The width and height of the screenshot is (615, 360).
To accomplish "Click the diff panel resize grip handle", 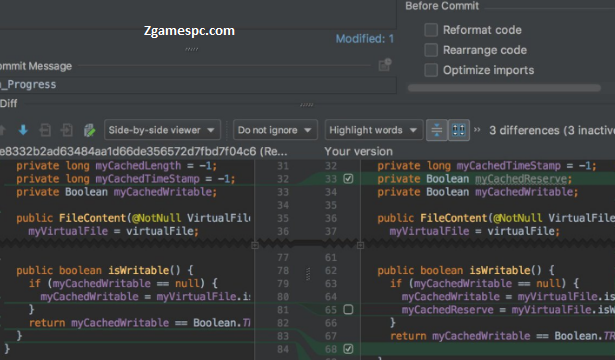I will [307, 105].
